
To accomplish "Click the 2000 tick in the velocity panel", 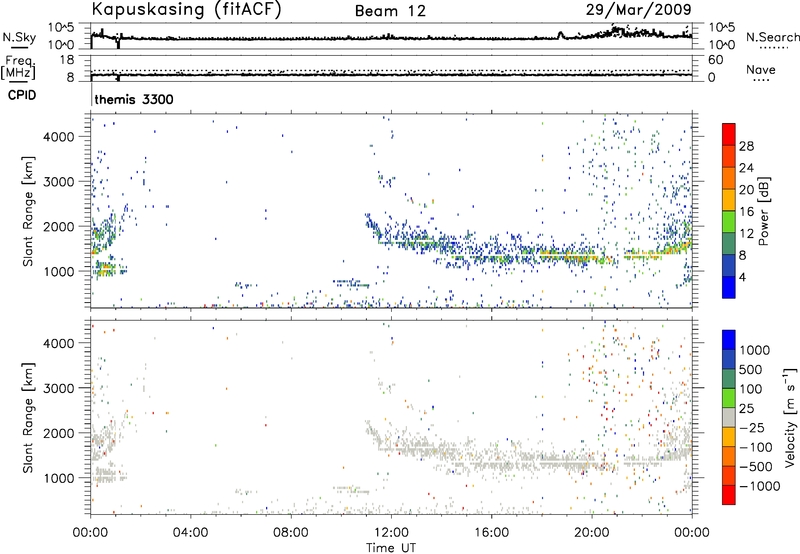I will click(x=59, y=433).
